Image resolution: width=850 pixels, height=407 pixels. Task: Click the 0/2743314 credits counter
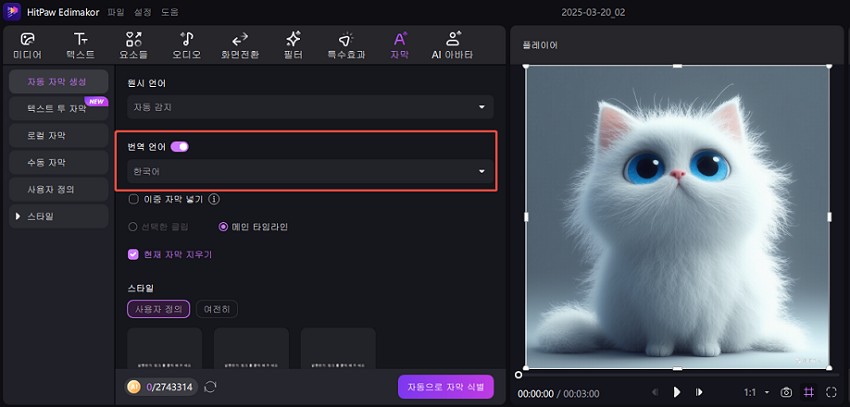169,386
